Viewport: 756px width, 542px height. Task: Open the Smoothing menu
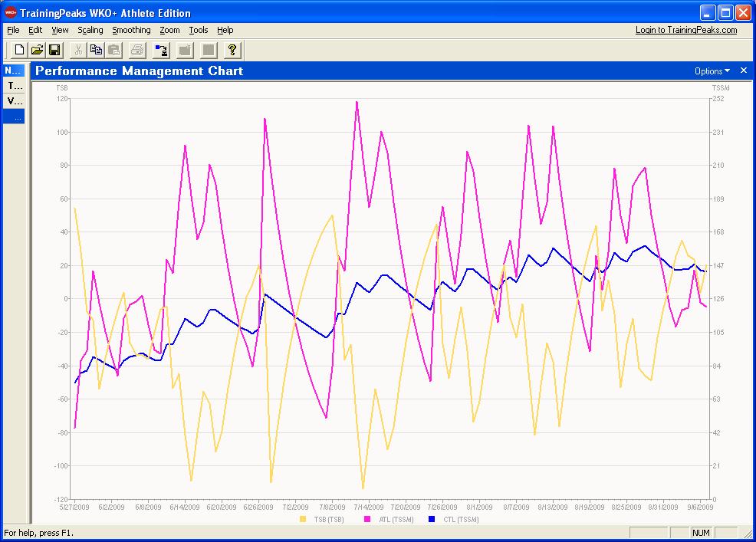coord(131,30)
